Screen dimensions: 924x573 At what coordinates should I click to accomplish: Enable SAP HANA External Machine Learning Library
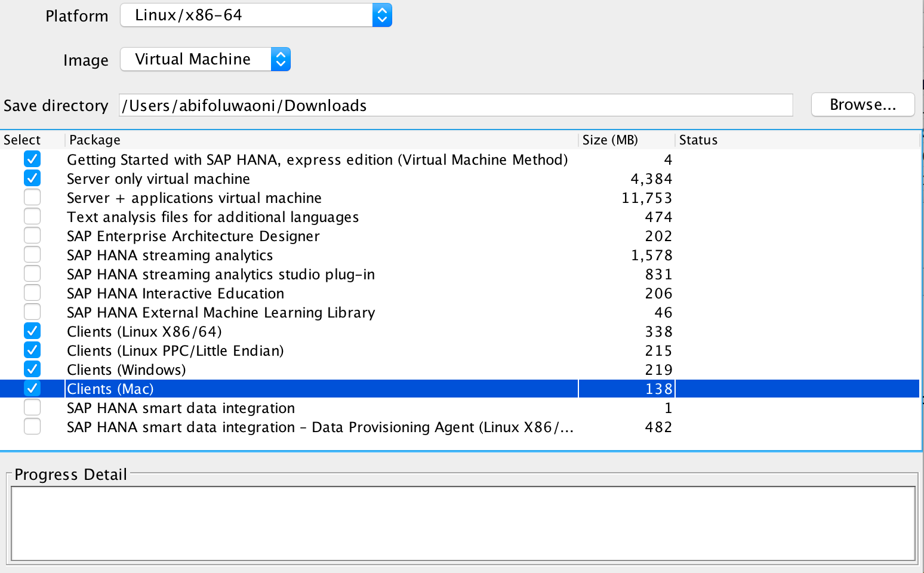32,312
